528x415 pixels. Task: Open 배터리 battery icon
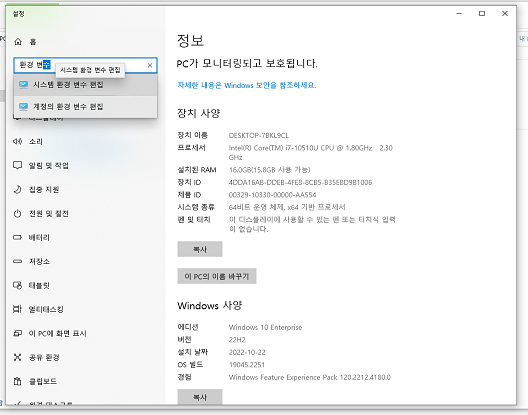pos(18,237)
